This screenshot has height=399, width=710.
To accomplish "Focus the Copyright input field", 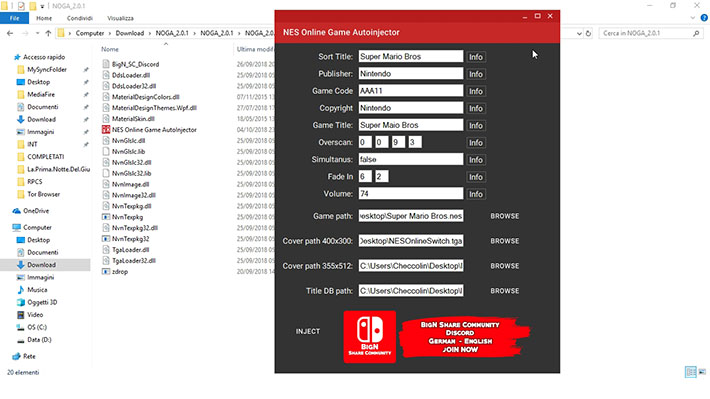I will [411, 108].
